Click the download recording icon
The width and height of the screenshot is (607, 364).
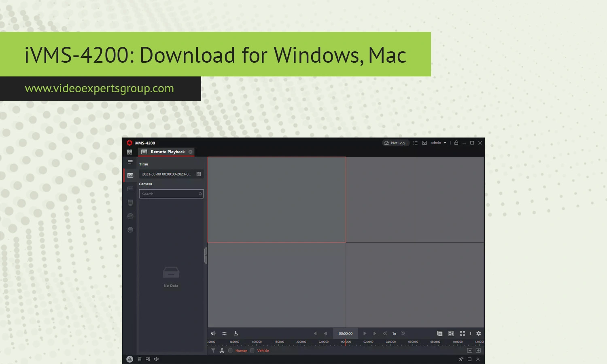[x=236, y=334]
